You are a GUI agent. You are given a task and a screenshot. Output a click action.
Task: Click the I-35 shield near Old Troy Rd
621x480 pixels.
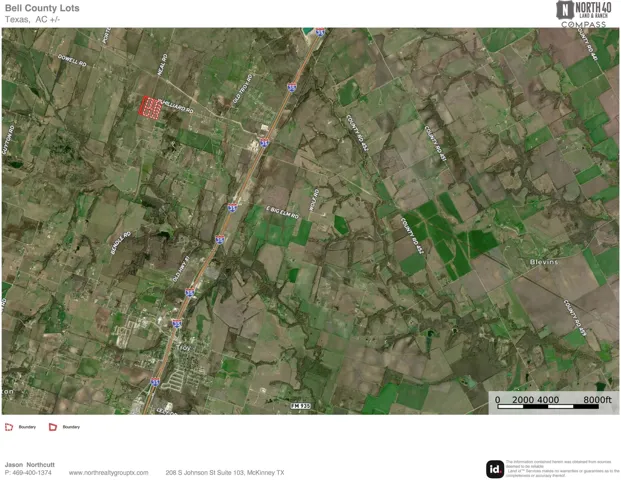tap(292, 88)
